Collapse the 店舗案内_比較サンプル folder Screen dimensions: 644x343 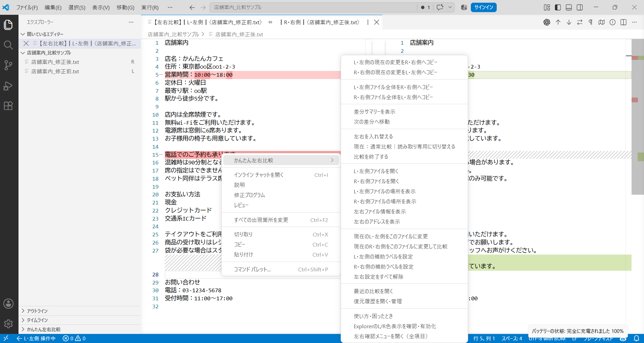80,53
